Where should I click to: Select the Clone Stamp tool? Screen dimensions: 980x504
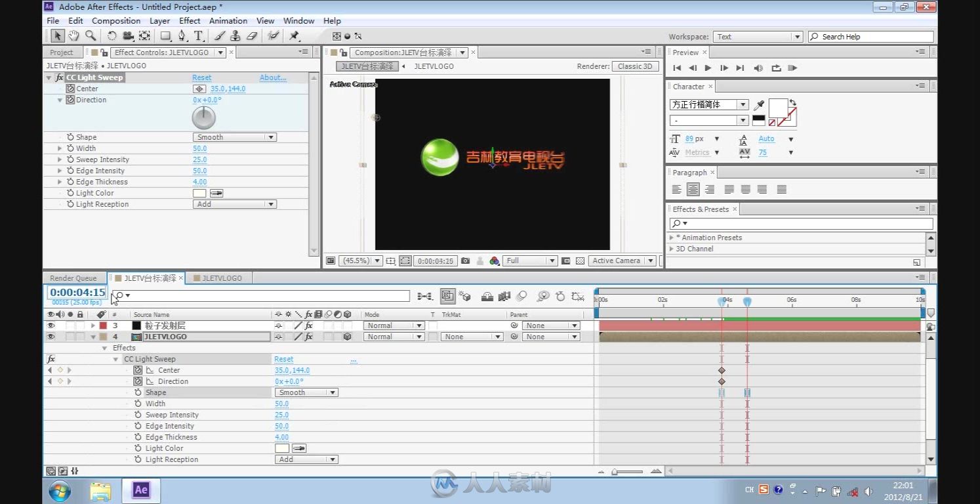235,36
